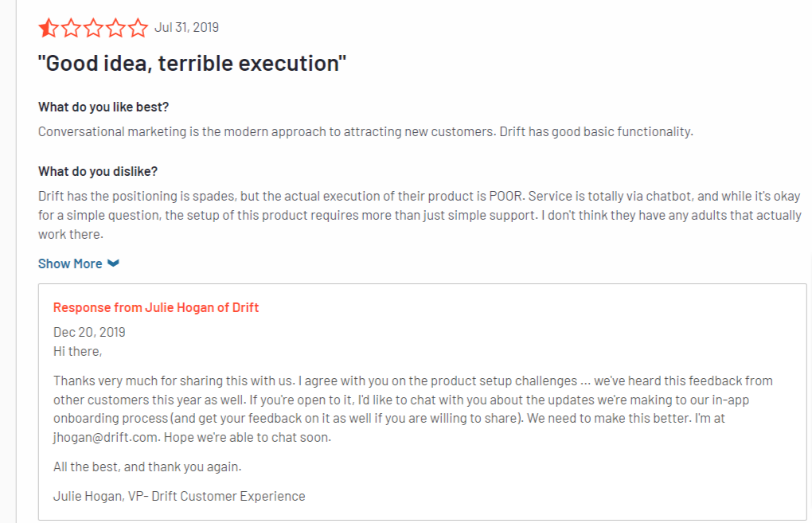Click the "Julie Hogan, VP- Drift Customer Experience" signature

point(179,496)
